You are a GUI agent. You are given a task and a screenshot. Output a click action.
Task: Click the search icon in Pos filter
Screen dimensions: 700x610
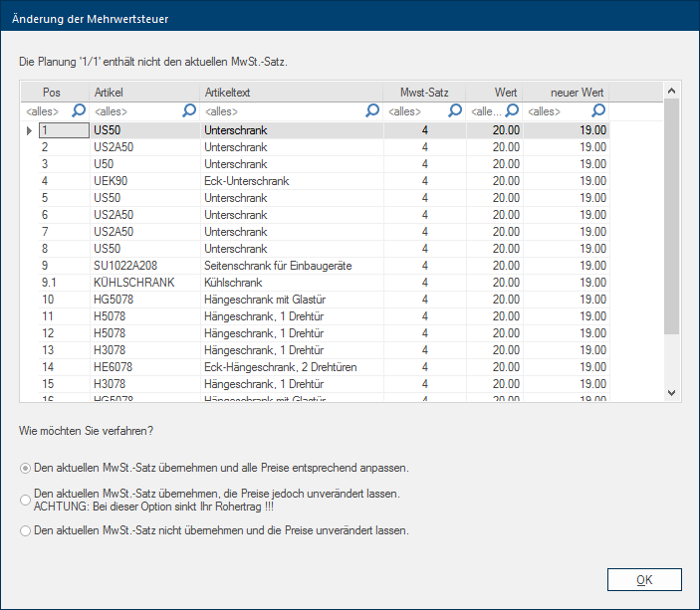pos(79,111)
